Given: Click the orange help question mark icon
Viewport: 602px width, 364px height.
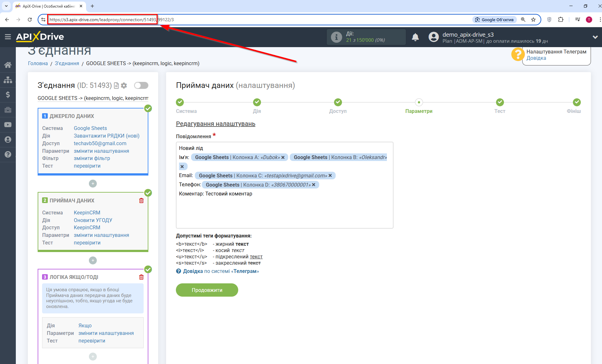Looking at the screenshot, I should pos(518,54).
